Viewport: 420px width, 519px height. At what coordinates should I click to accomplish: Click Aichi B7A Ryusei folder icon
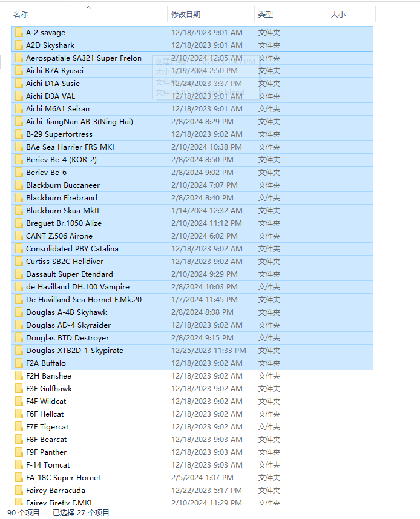coord(19,70)
